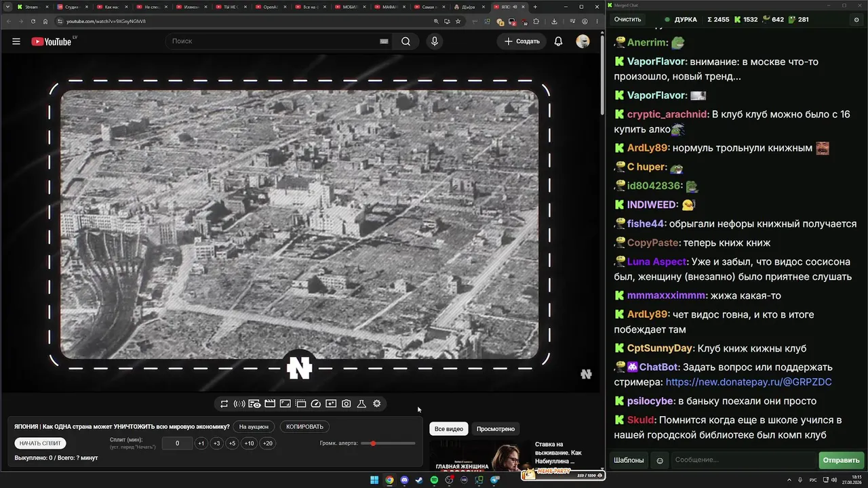Open the Ставка на выживание video thumbnail
The image size is (868, 488).
[479, 455]
